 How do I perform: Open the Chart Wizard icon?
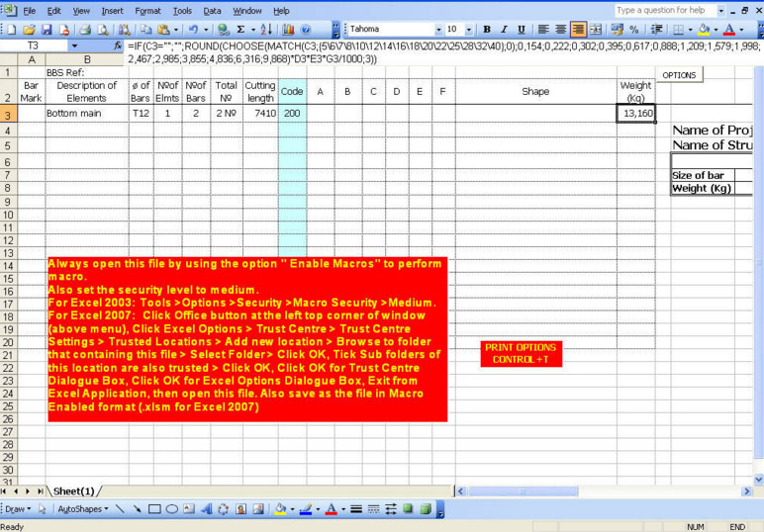click(x=287, y=30)
